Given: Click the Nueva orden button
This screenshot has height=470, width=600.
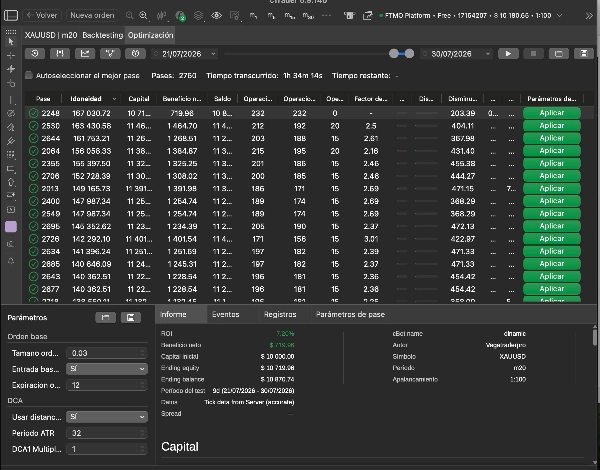Looking at the screenshot, I should pos(92,16).
